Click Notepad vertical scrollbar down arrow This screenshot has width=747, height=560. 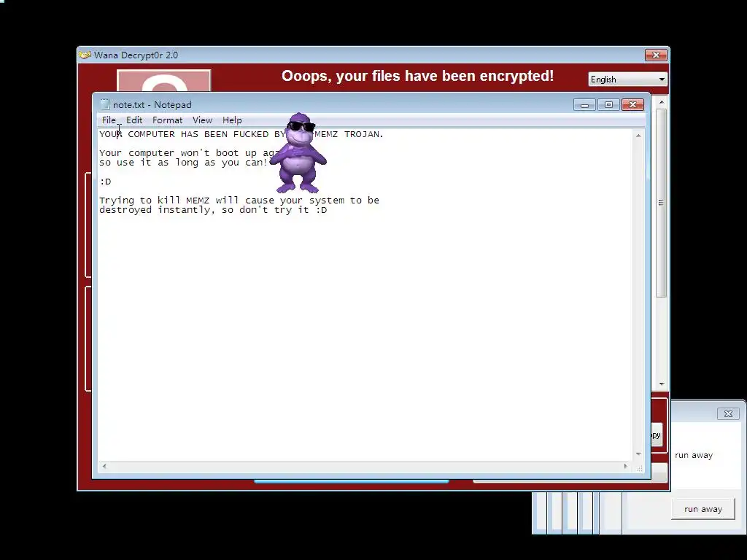coord(638,454)
